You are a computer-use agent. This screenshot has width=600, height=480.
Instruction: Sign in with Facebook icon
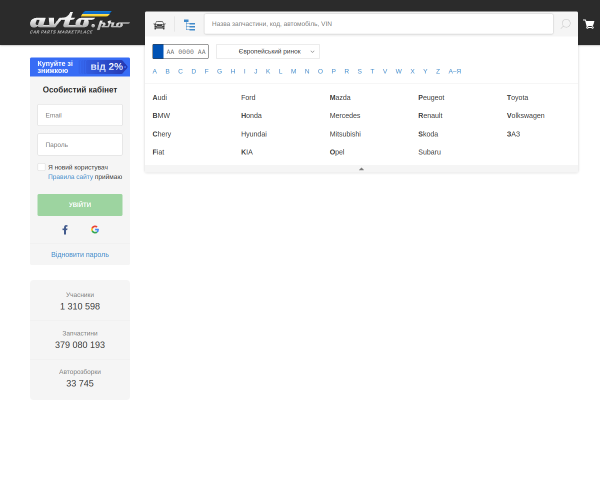coord(65,230)
